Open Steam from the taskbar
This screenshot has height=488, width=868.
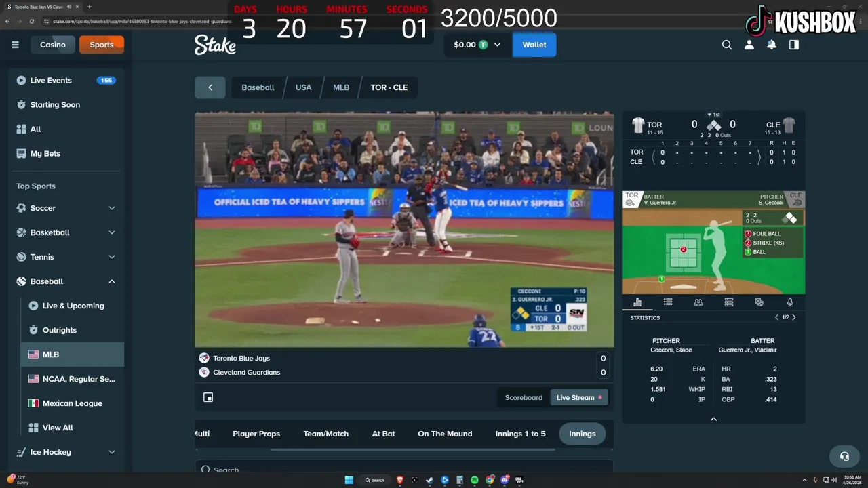click(x=429, y=480)
